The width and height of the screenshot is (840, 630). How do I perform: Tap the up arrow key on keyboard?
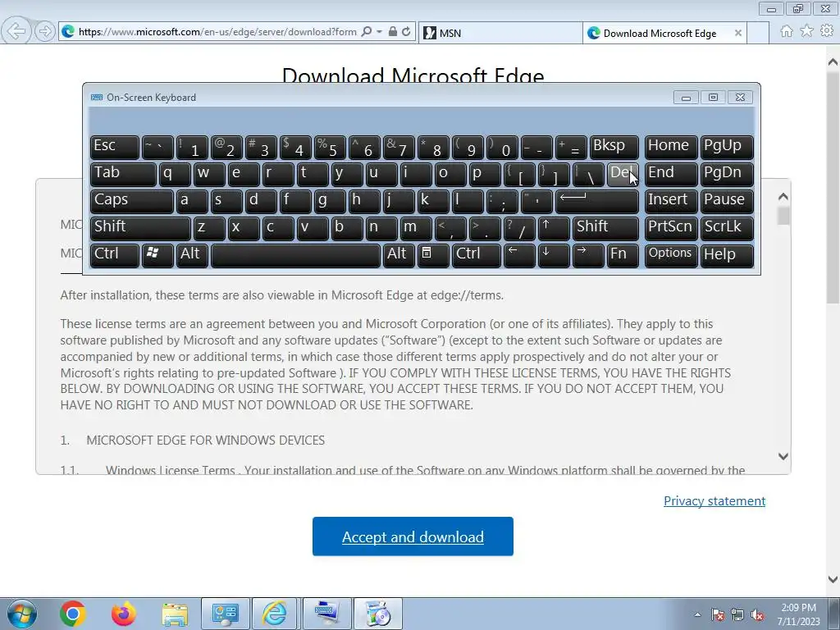pos(554,228)
